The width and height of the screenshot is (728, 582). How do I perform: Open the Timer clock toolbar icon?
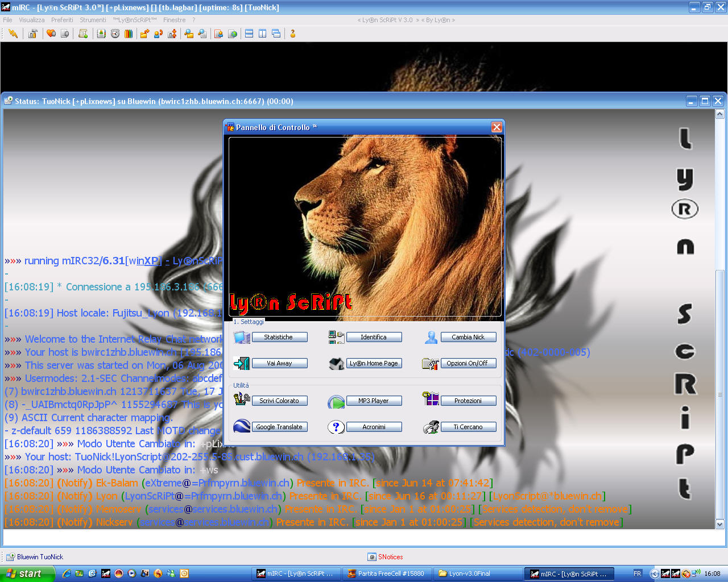click(x=115, y=34)
